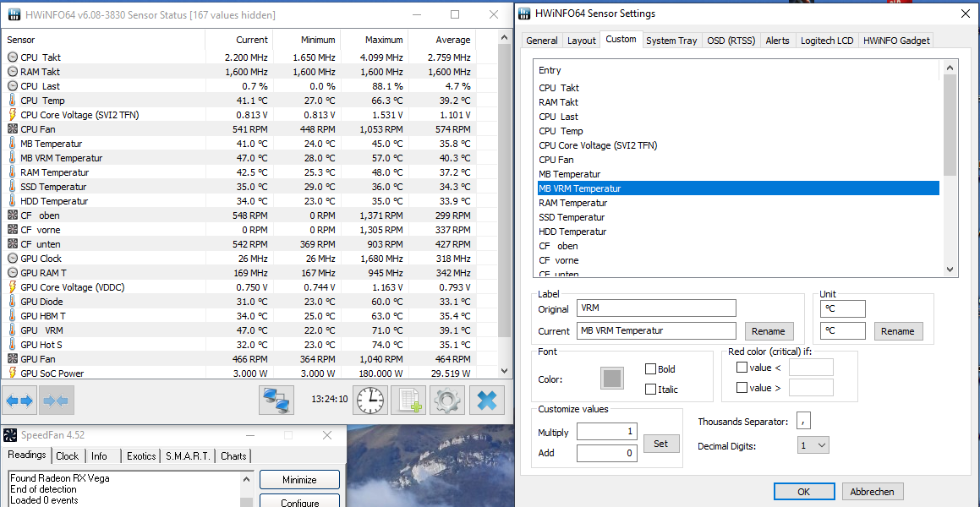The height and width of the screenshot is (507, 980).
Task: Click the SpeedFan title bar icon
Action: (x=10, y=435)
